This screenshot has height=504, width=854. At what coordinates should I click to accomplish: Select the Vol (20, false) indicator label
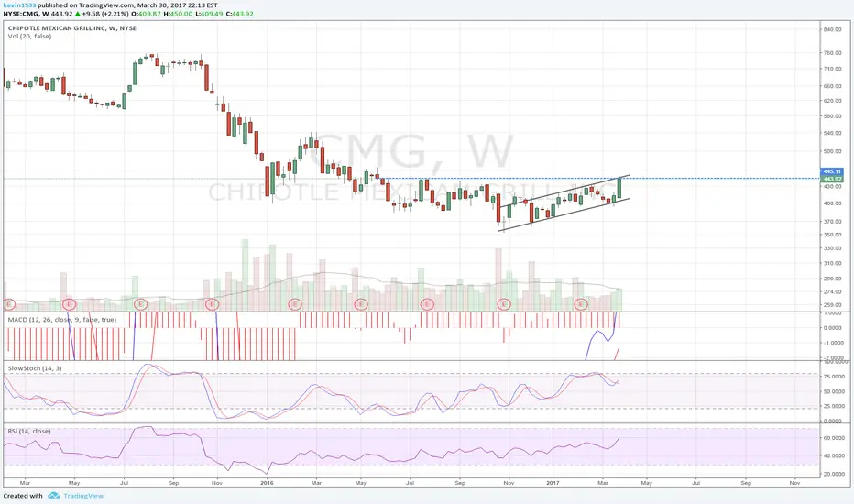(x=30, y=37)
